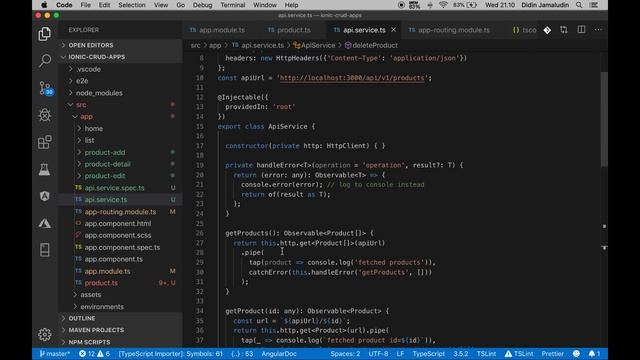Screen dimensions: 640x360
Task: Collapse the src folder
Action: pos(81,105)
